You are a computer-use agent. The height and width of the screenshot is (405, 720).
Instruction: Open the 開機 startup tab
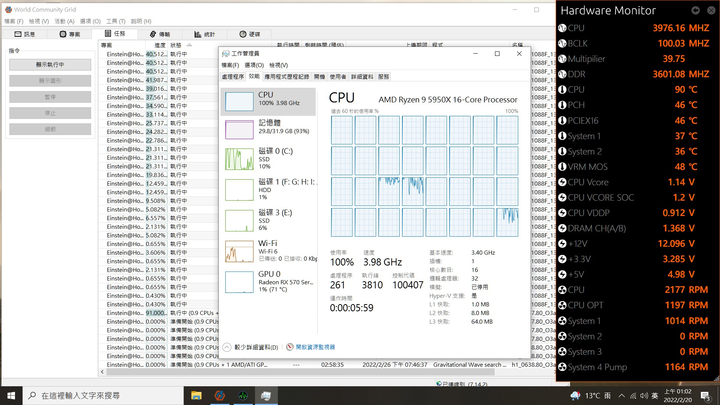pos(320,77)
